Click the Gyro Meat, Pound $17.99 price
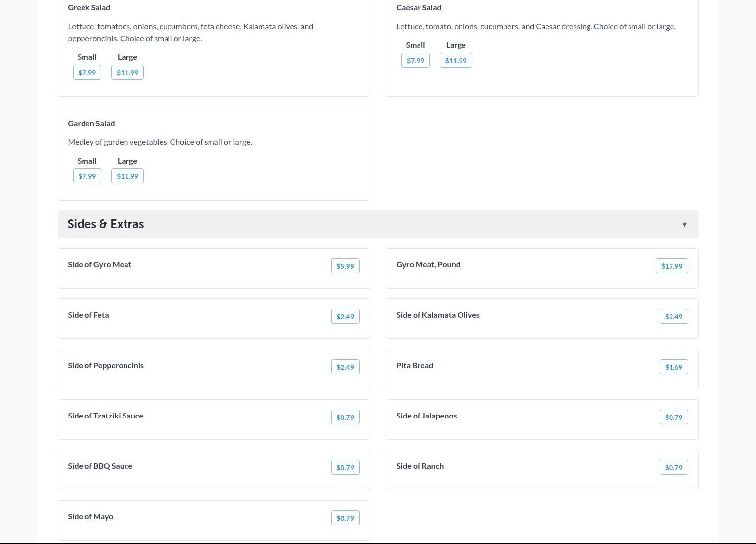This screenshot has height=544, width=756. (672, 266)
